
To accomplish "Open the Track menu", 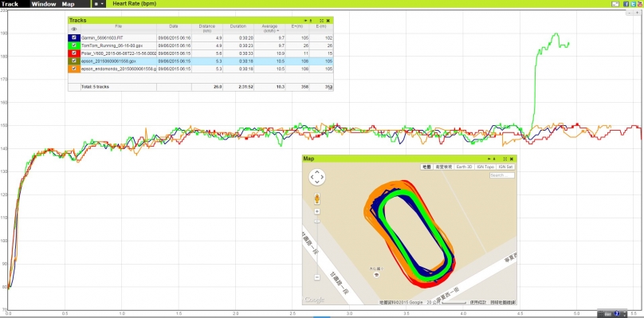I will tap(10, 4).
